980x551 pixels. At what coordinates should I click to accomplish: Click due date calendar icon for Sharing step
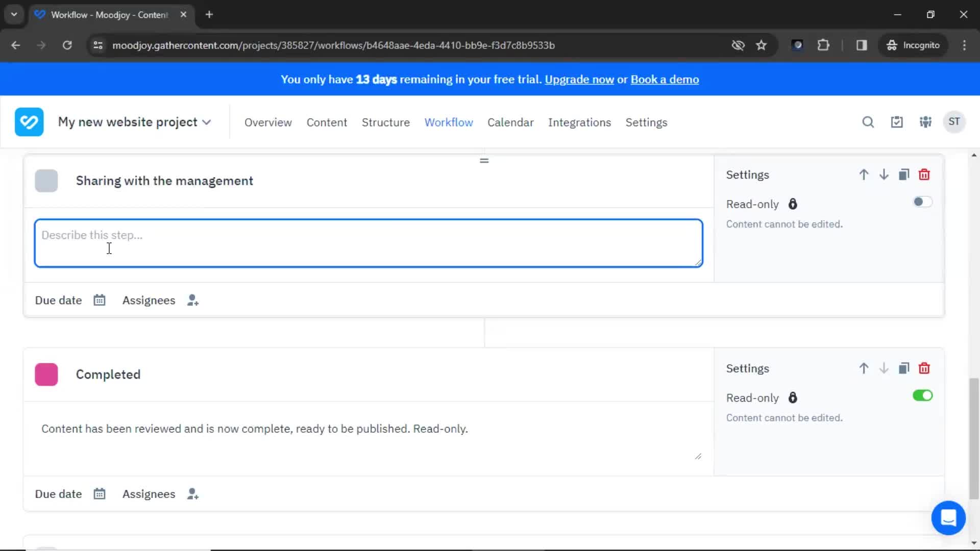tap(100, 300)
